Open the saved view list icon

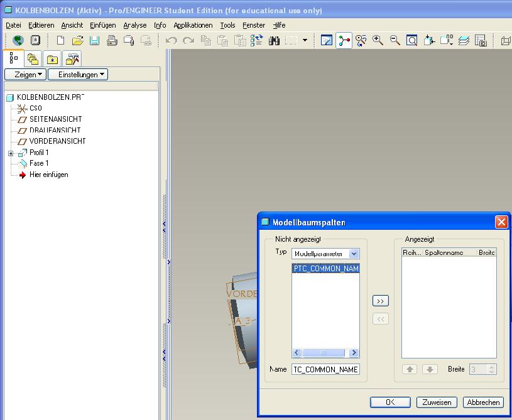(447, 40)
